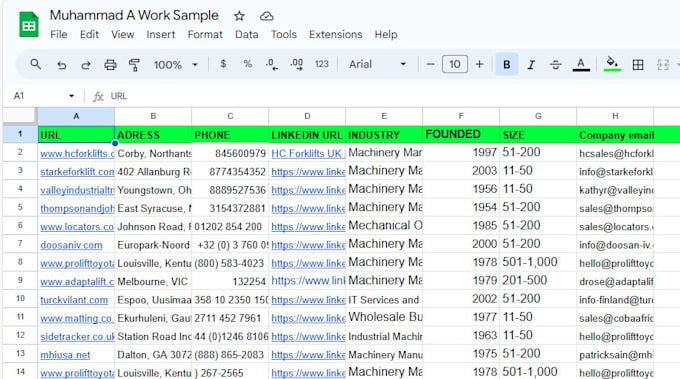
Task: Toggle strikethrough formatting
Action: click(x=556, y=65)
